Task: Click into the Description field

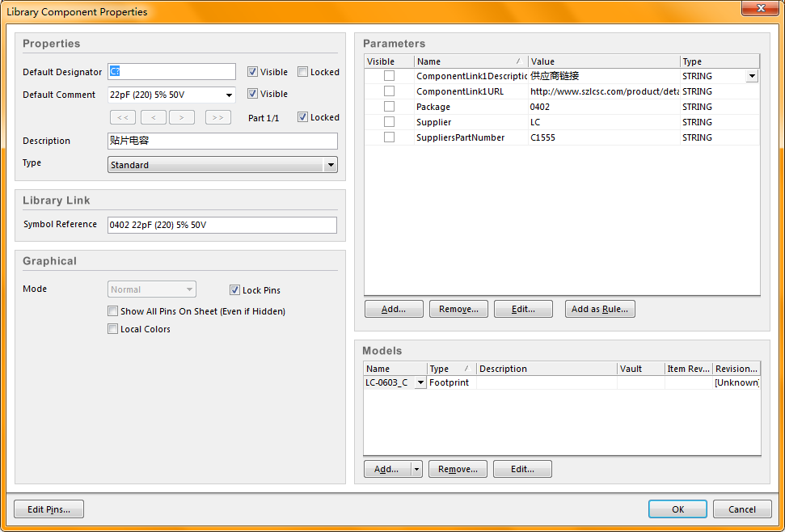Action: click(223, 141)
